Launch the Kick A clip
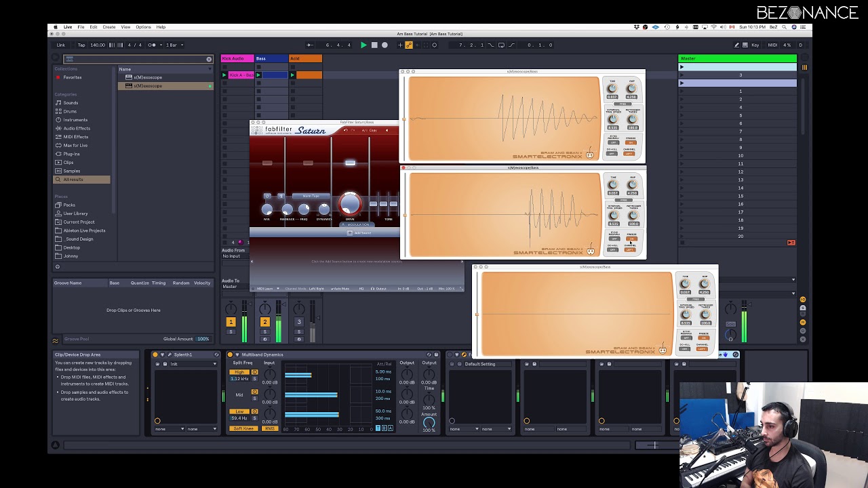 click(x=225, y=75)
